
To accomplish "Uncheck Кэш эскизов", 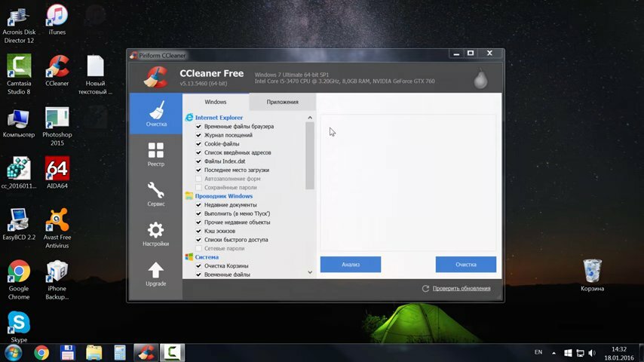I will [198, 231].
